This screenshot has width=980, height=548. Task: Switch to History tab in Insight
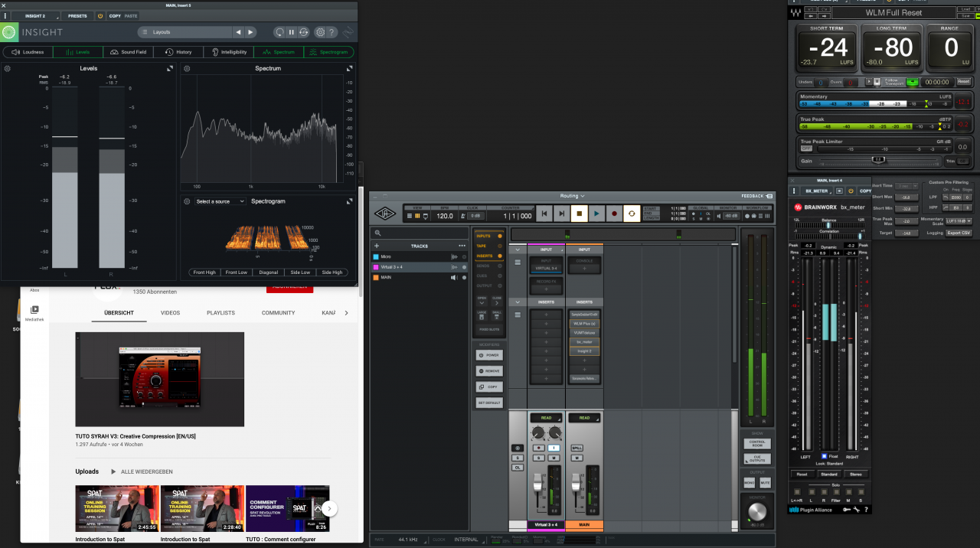coord(178,52)
